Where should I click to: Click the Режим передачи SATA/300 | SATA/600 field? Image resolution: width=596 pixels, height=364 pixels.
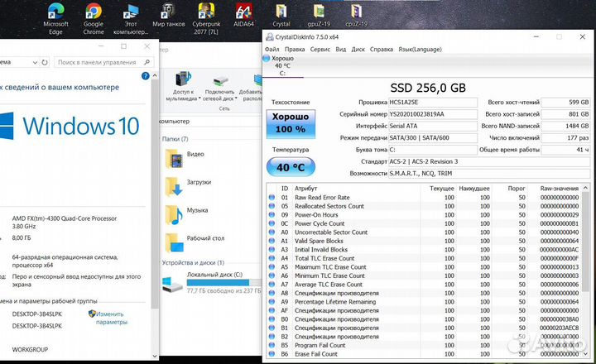point(433,137)
